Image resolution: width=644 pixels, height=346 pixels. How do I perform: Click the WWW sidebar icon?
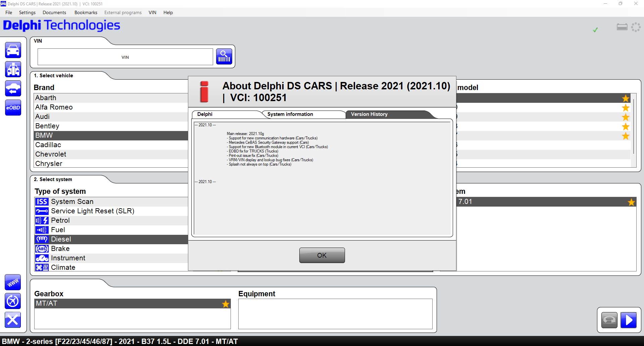13,282
